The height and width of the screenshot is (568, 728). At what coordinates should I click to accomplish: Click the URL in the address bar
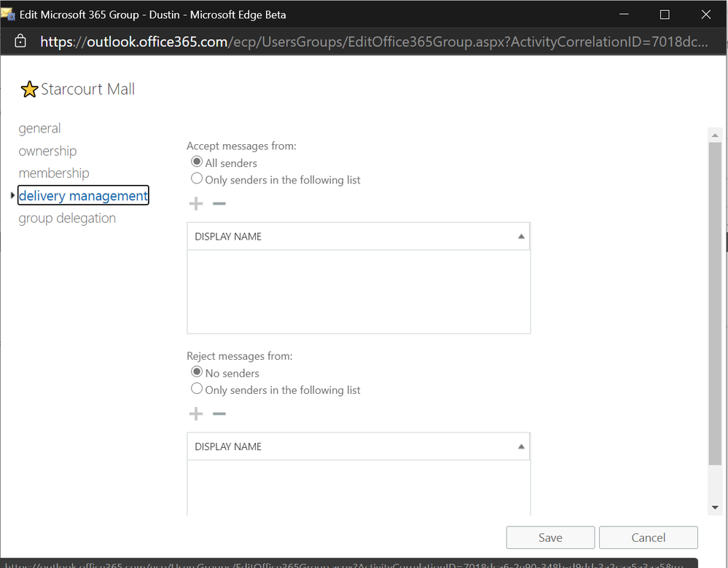pyautogui.click(x=374, y=42)
